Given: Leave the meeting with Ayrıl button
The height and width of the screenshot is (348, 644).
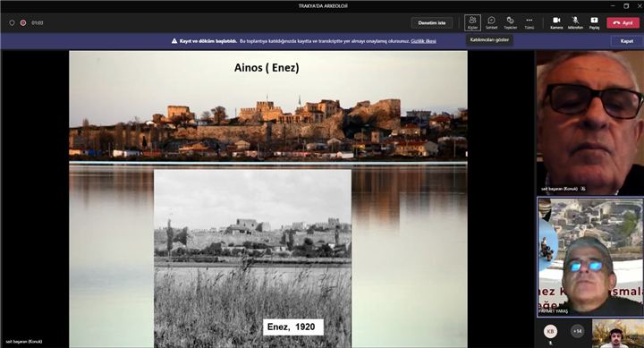Looking at the screenshot, I should (x=623, y=23).
